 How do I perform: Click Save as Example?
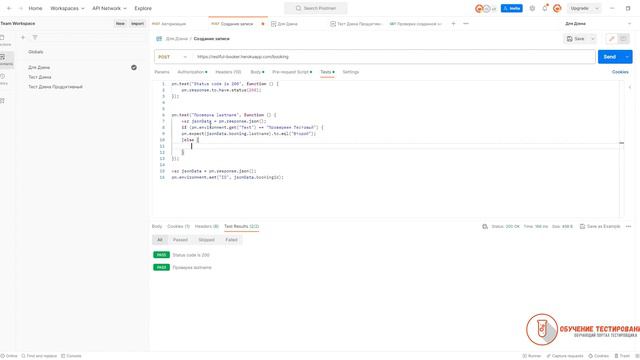point(600,226)
